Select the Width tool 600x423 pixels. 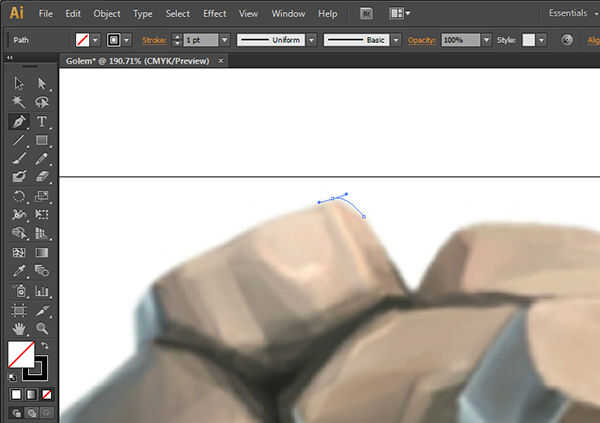[18, 214]
